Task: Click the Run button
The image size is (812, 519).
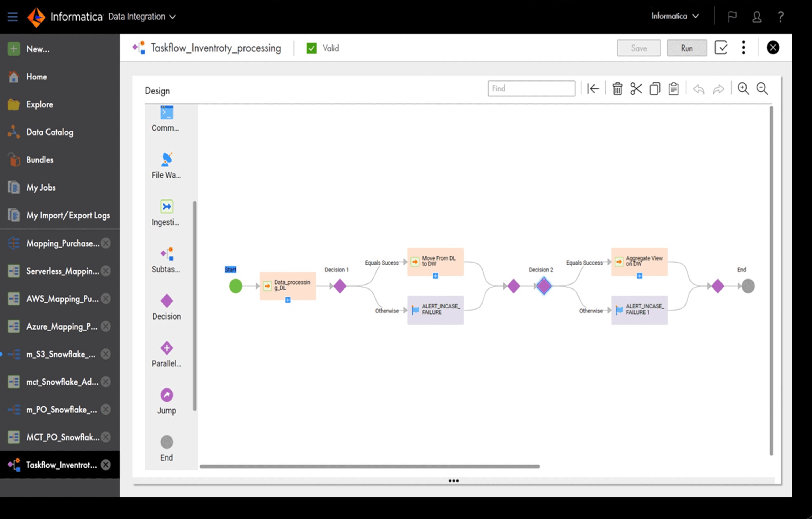Action: pos(687,48)
